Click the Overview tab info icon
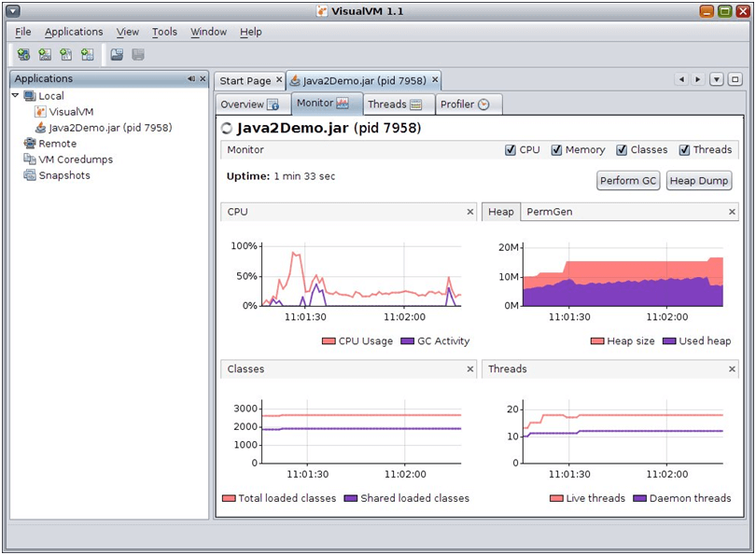 click(x=273, y=104)
